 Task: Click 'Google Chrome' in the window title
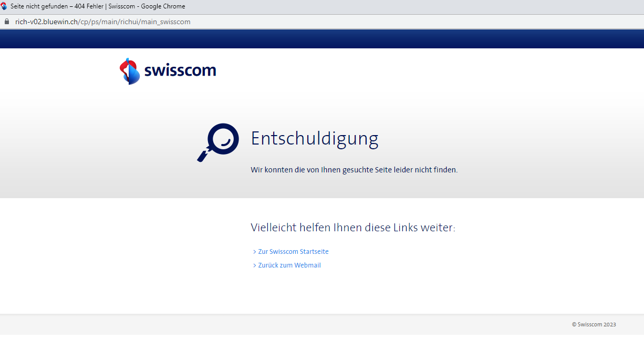pos(163,6)
